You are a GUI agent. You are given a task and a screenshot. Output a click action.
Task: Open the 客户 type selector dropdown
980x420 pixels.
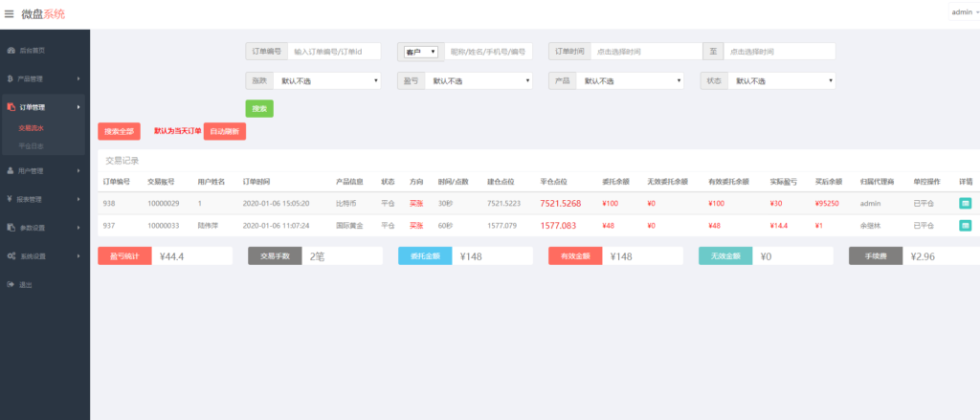click(421, 52)
